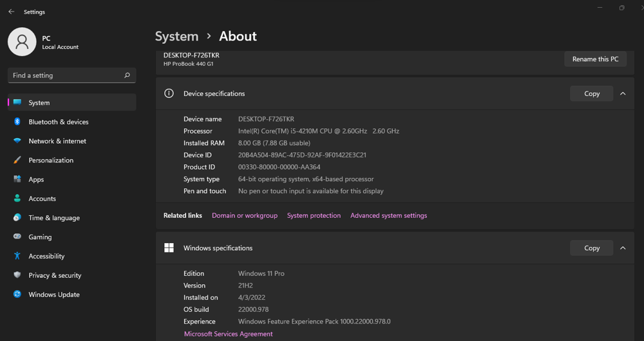Viewport: 644px width, 341px height.
Task: Click the Accessibility figure icon
Action: click(17, 256)
